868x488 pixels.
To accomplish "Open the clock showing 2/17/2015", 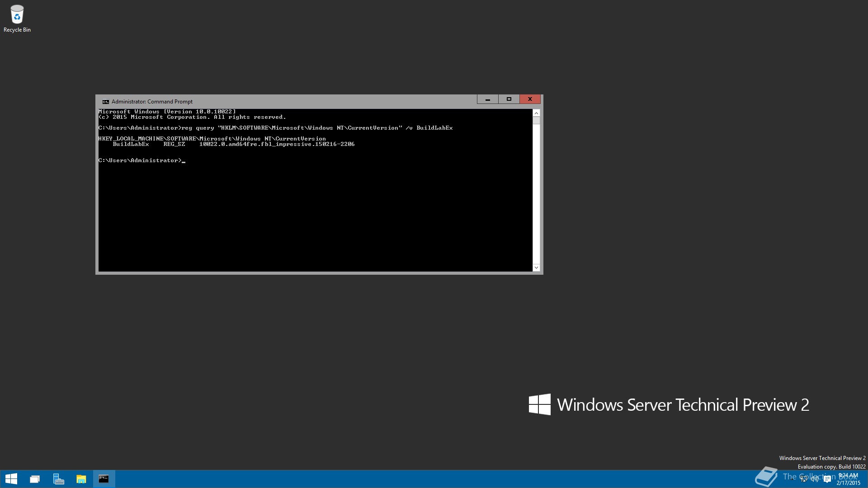I will click(x=849, y=479).
